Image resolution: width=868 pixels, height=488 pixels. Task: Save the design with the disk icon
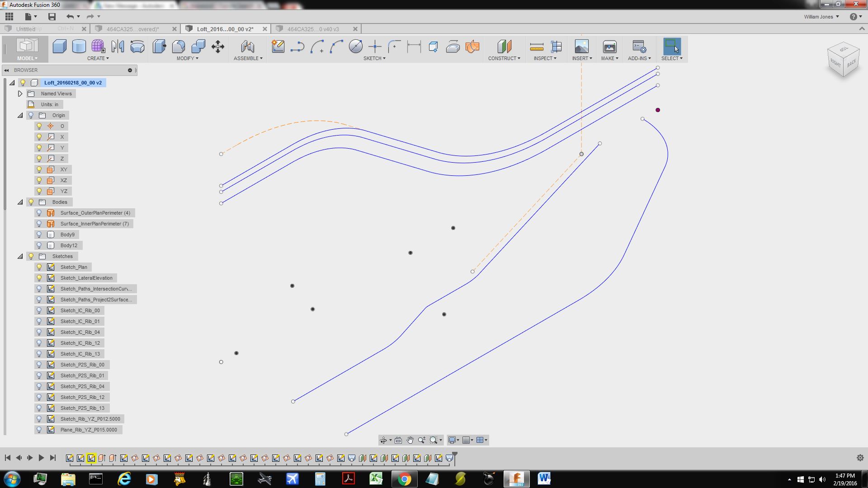point(52,17)
